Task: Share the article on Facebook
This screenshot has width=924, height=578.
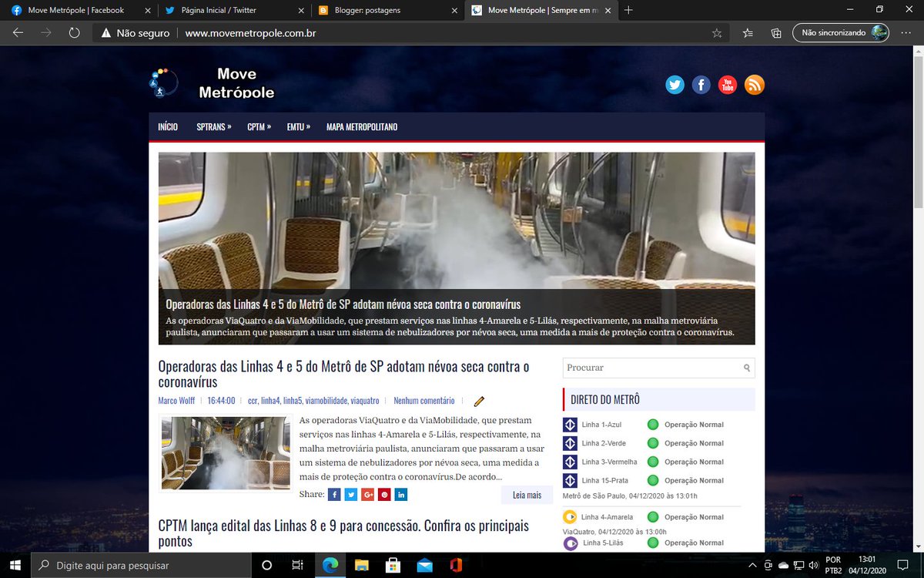Action: coord(334,495)
